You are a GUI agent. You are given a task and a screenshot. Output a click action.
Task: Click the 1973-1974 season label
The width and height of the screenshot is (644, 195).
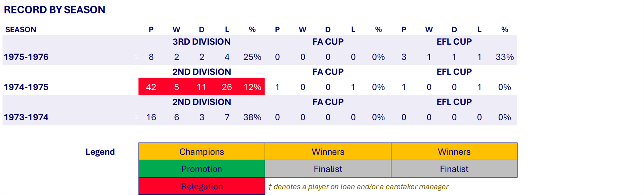(x=26, y=117)
